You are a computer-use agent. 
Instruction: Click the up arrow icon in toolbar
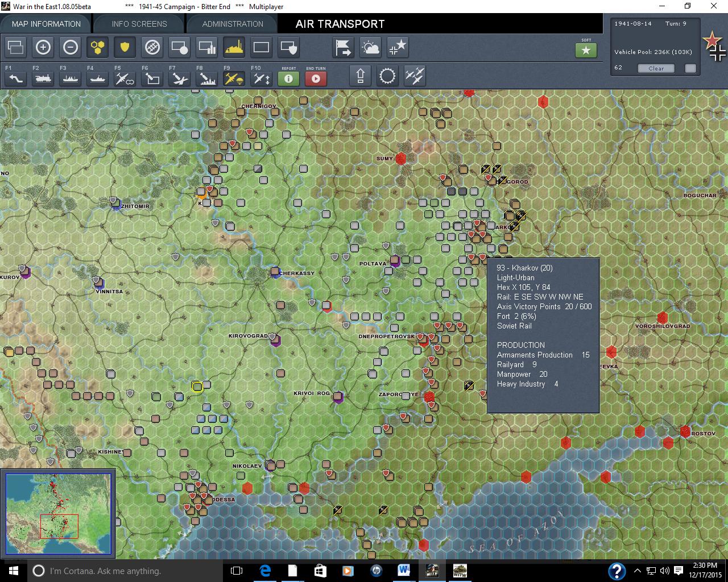point(361,76)
